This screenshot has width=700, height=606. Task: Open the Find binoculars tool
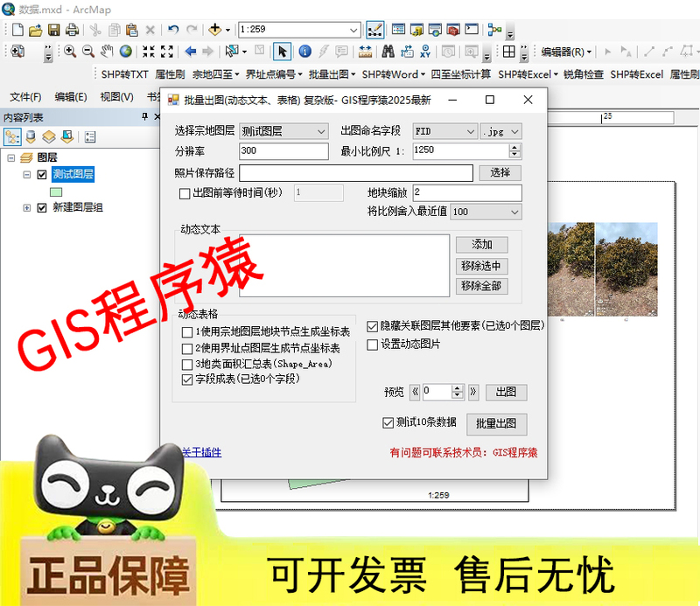[388, 52]
